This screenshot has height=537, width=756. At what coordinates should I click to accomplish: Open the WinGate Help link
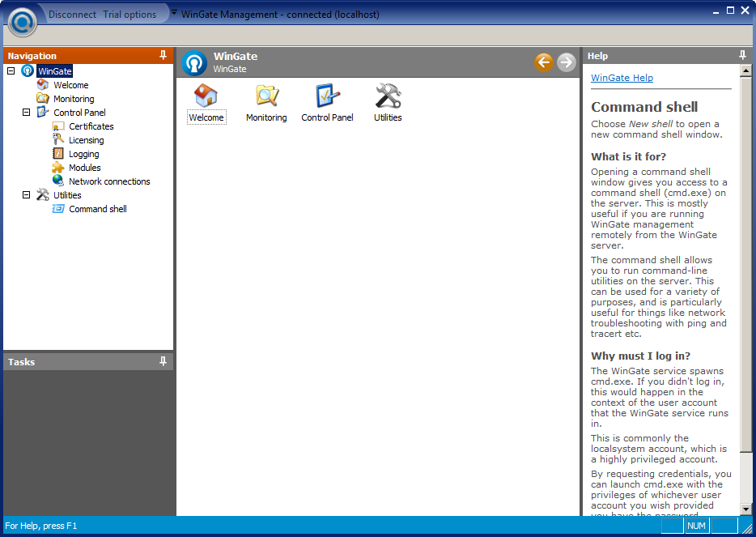click(x=622, y=78)
